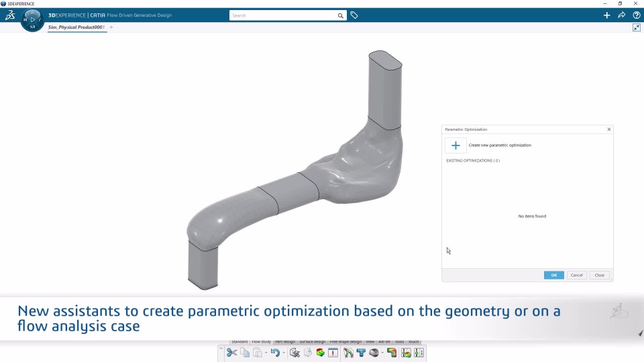644x362 pixels.
Task: Click the robot axis icon in banner
Action: tap(619, 311)
